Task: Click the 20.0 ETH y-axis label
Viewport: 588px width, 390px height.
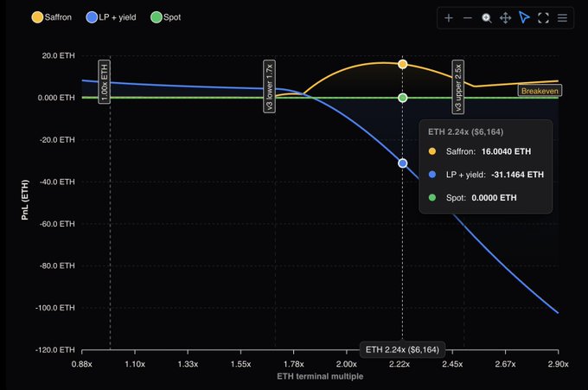Action: pos(58,56)
